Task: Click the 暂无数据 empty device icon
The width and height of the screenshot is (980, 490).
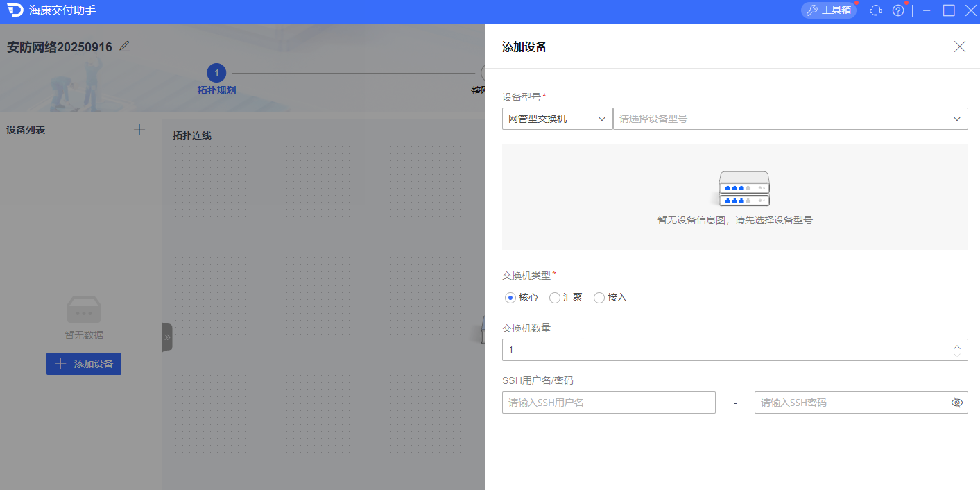Action: 84,310
